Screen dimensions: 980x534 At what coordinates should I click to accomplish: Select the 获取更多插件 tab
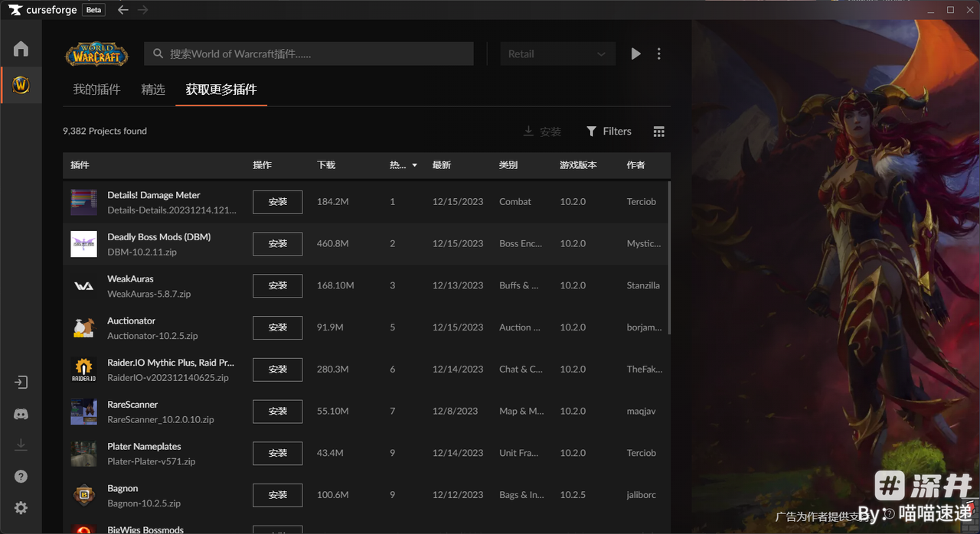[x=221, y=90]
